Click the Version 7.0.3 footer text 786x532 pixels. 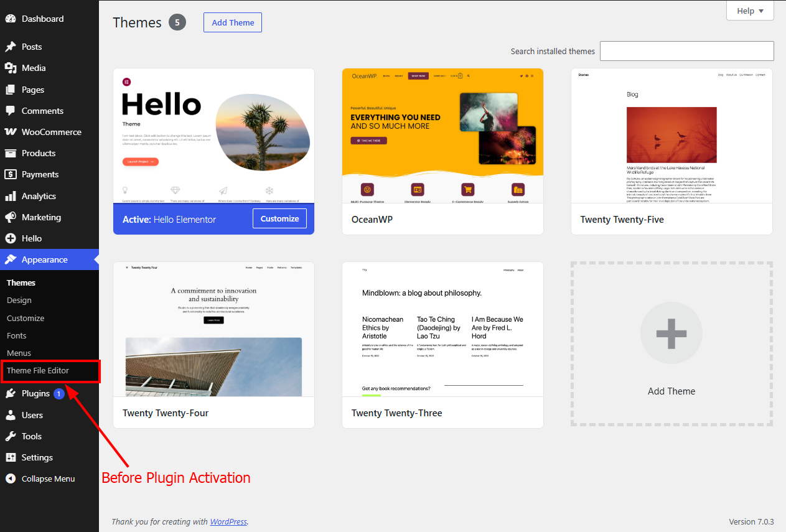(751, 521)
